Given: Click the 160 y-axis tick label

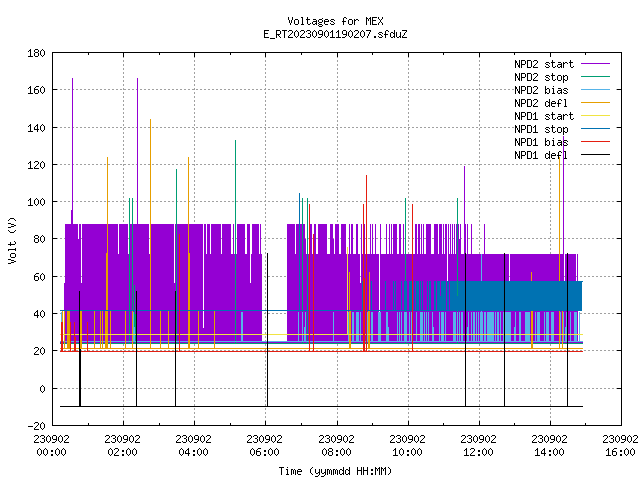Looking at the screenshot, I should [36, 90].
